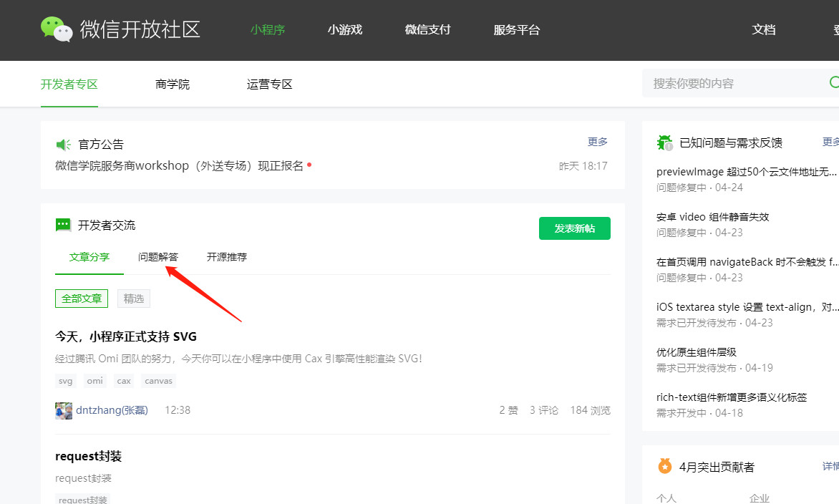Open the 小游戏 navigation menu

(345, 30)
